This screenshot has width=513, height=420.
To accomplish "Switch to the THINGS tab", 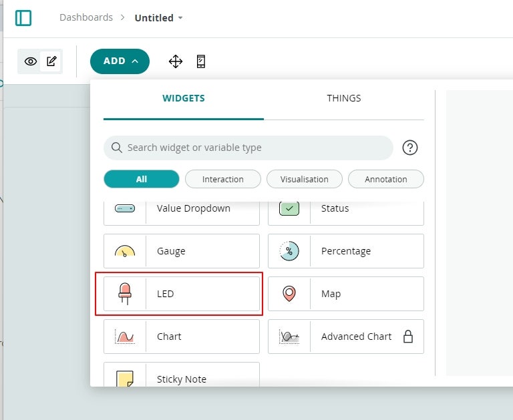I will [x=344, y=98].
